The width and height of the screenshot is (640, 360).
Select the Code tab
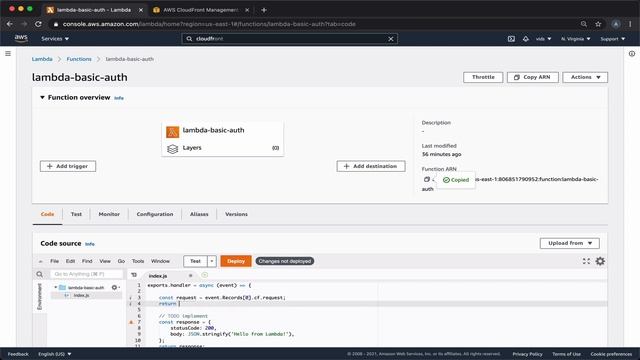pyautogui.click(x=47, y=214)
